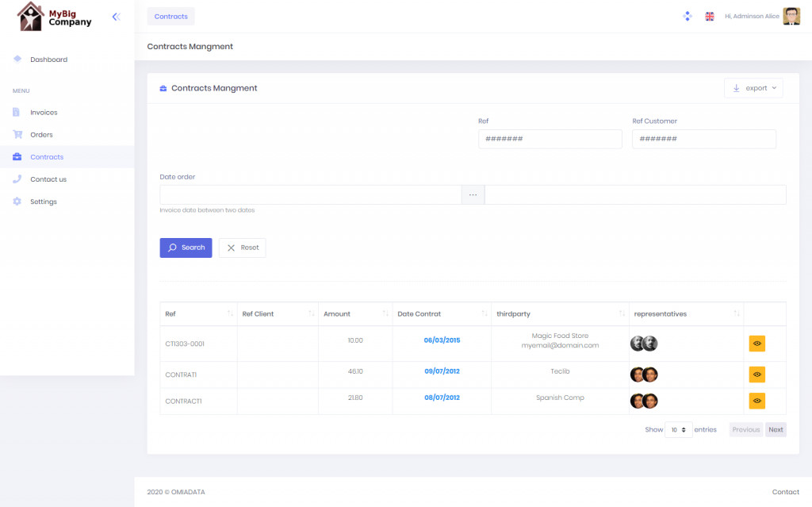
Task: Open the Contact footer link
Action: coord(785,492)
